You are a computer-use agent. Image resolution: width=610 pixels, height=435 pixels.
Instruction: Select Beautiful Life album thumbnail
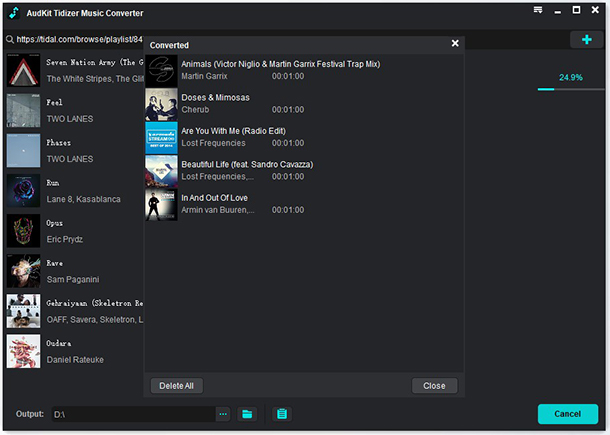pyautogui.click(x=161, y=171)
